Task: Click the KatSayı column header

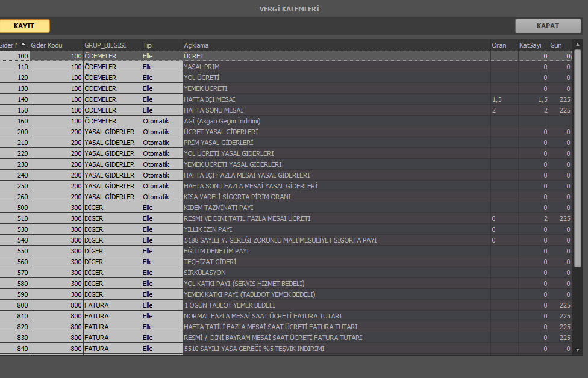Action: coord(534,45)
